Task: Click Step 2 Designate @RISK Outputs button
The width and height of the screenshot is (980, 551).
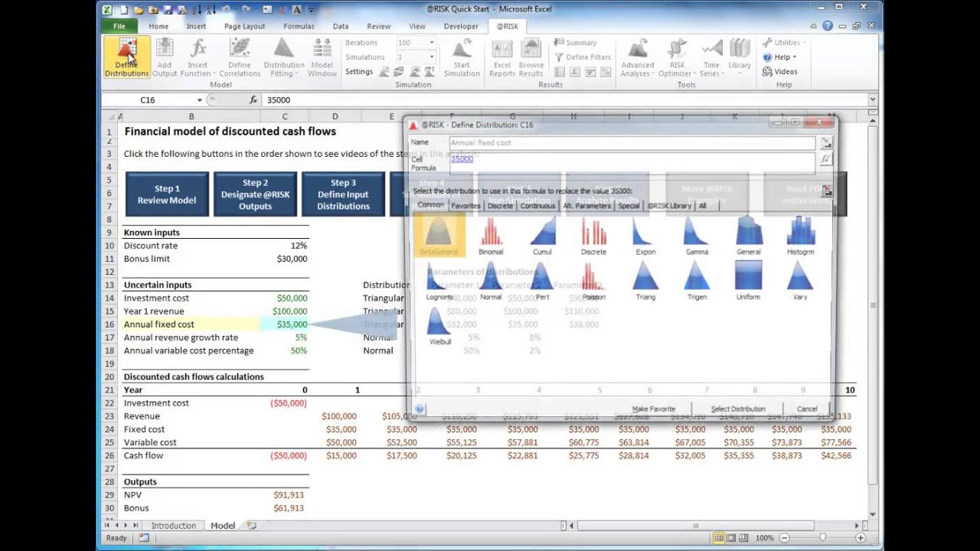Action: (x=255, y=194)
